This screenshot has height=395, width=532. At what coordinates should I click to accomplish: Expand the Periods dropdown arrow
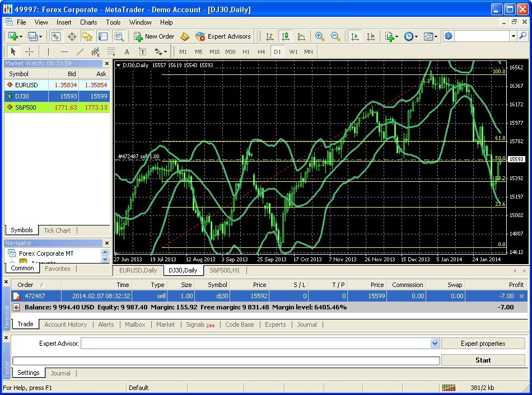tap(416, 36)
